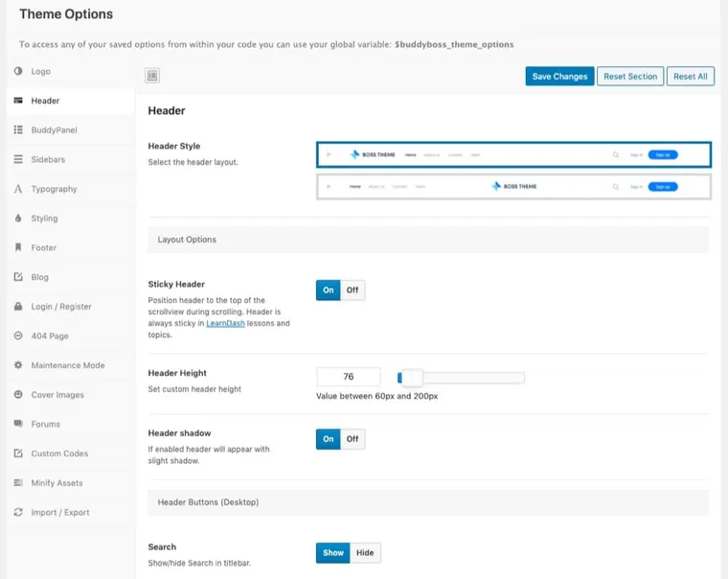Open the Cover Images tab
This screenshot has height=579, width=728.
tap(71, 395)
